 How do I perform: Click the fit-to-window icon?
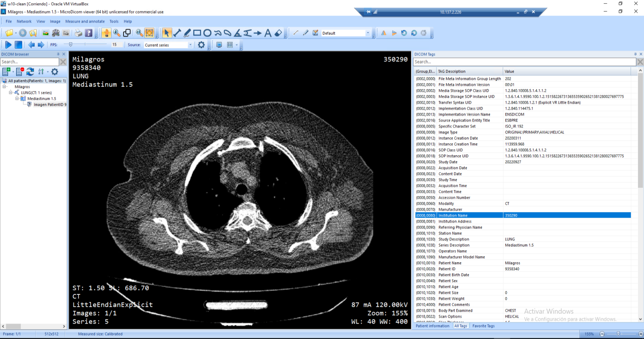(149, 33)
